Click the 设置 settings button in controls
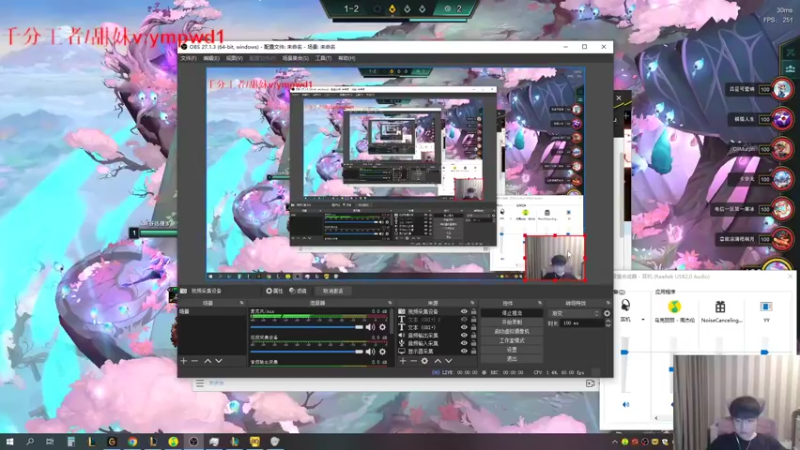The height and width of the screenshot is (450, 800). click(512, 349)
